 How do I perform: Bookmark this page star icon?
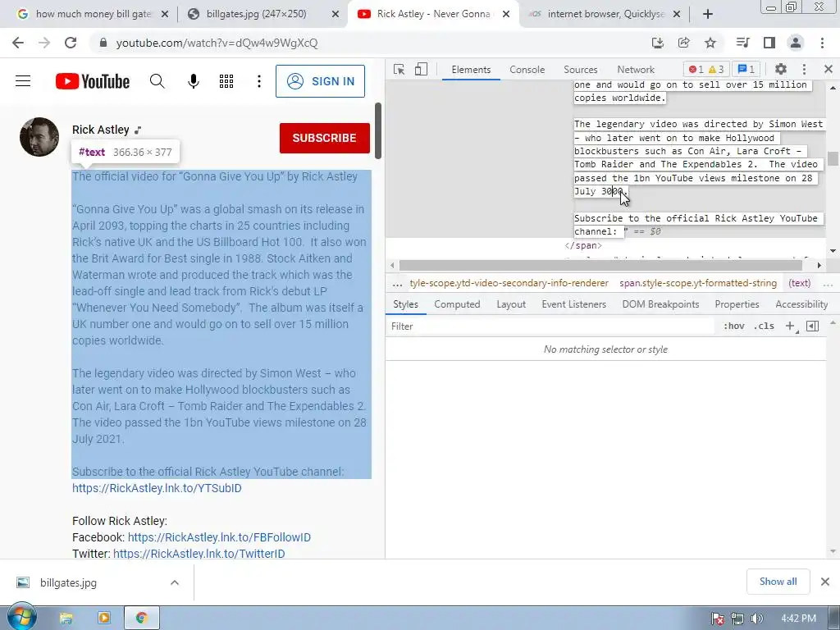[710, 43]
